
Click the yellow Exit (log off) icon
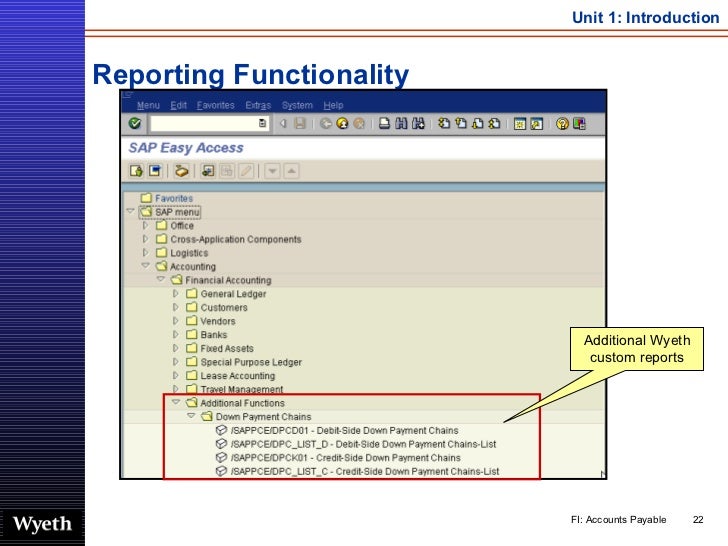[342, 124]
